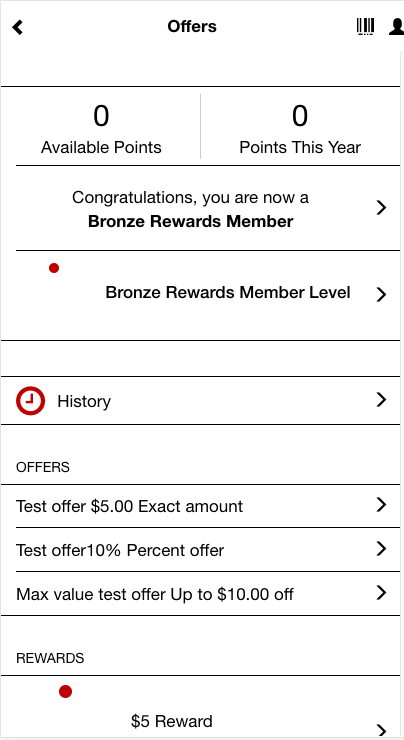Tap the Points This Year counter
This screenshot has height=740, width=404.
pyautogui.click(x=300, y=129)
